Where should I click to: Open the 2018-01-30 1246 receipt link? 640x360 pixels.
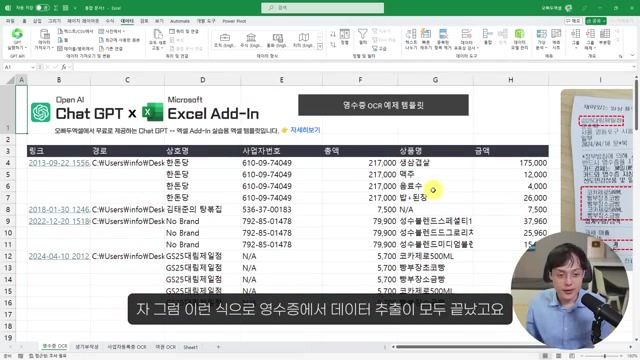59,209
